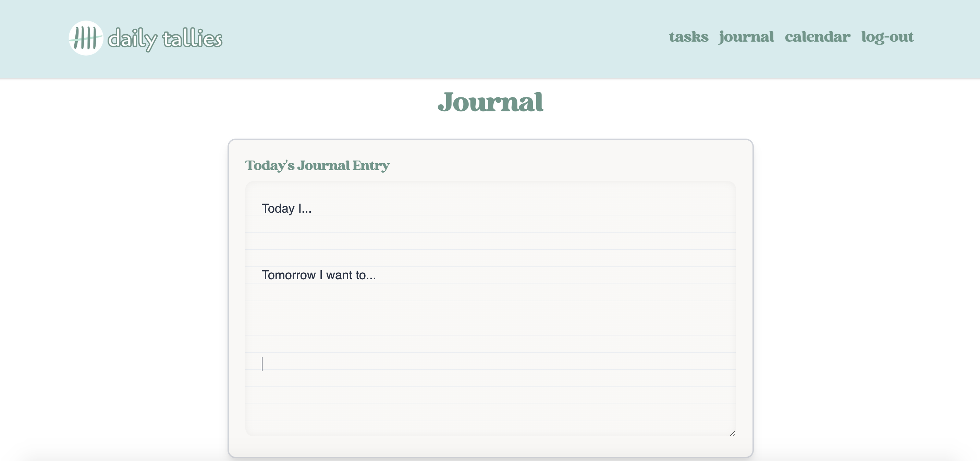
Task: Click the tally marks logo icon
Action: tap(86, 38)
